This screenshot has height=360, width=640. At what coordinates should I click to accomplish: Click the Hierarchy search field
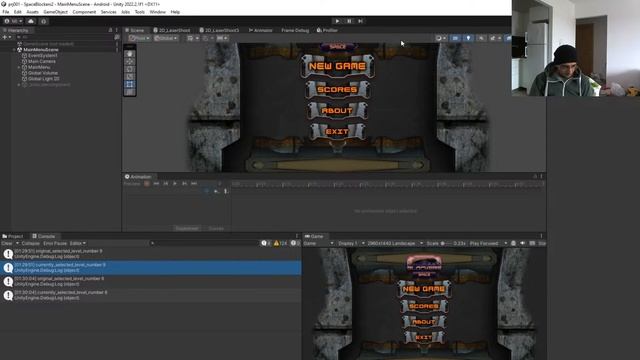pos(66,37)
